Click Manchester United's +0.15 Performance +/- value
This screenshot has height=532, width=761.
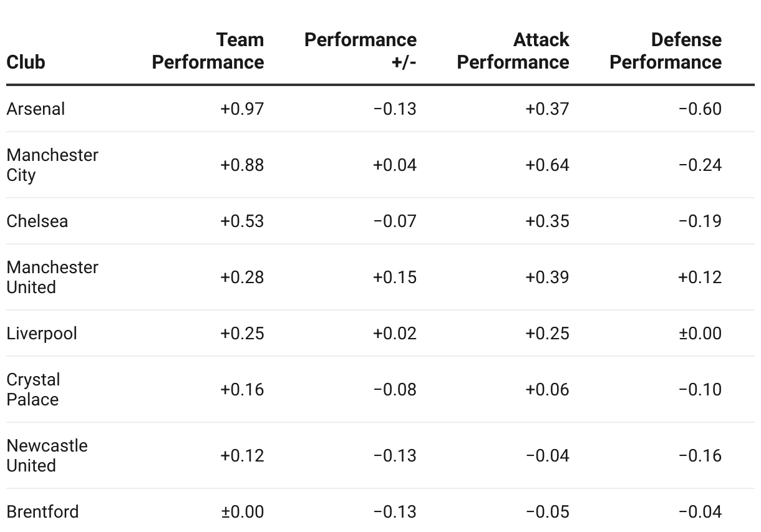click(394, 277)
